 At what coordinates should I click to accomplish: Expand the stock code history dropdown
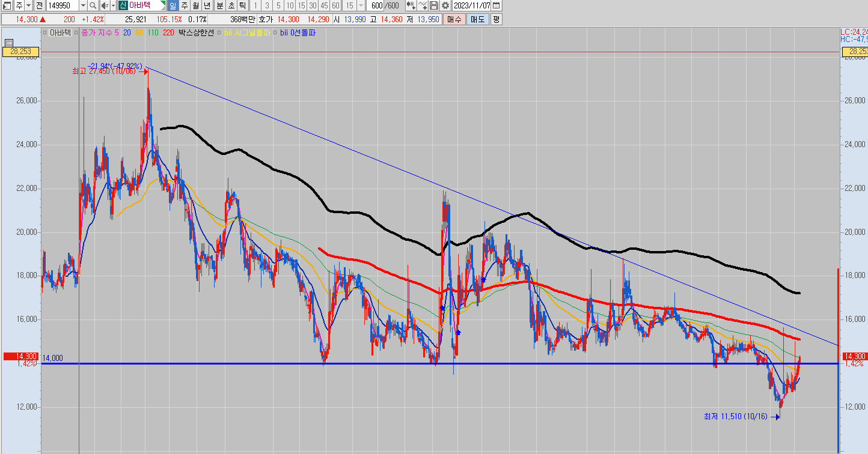83,5
